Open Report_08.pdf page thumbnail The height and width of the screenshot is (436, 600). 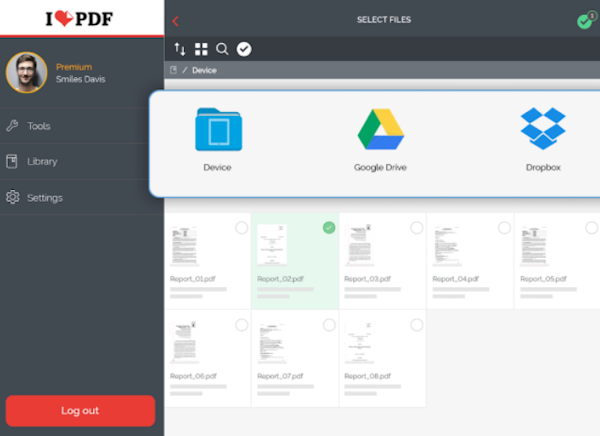359,343
